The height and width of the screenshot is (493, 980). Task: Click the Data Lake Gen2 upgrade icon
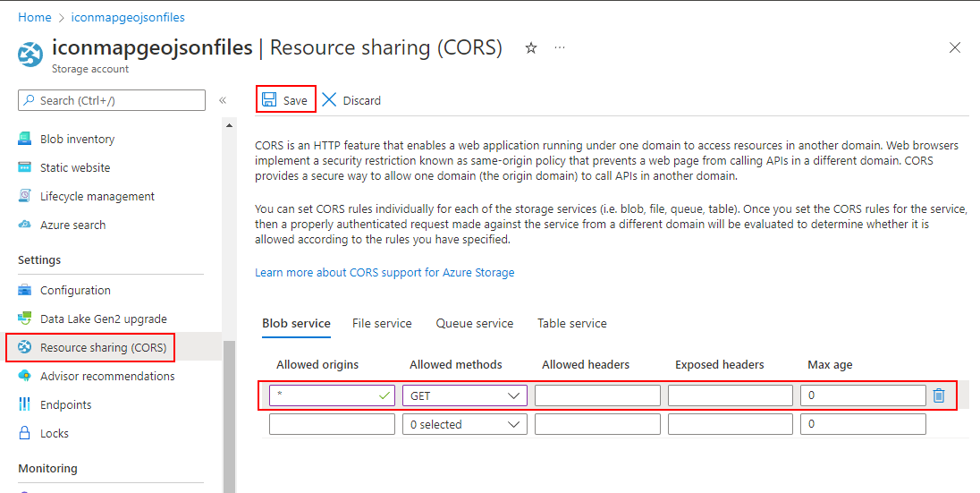(24, 319)
